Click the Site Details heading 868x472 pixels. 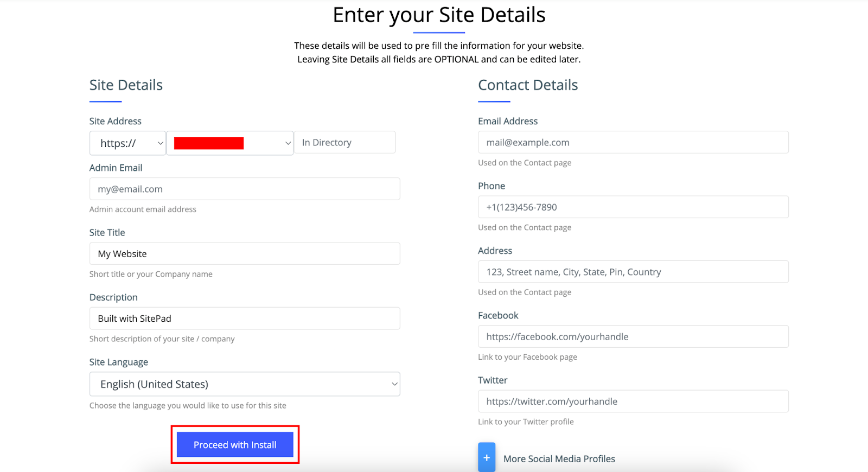click(x=126, y=85)
